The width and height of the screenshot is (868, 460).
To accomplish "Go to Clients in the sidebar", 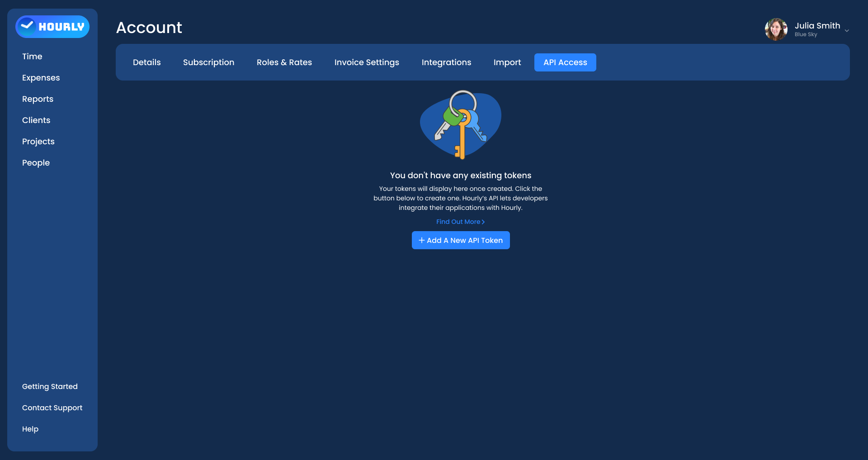I will tap(36, 120).
